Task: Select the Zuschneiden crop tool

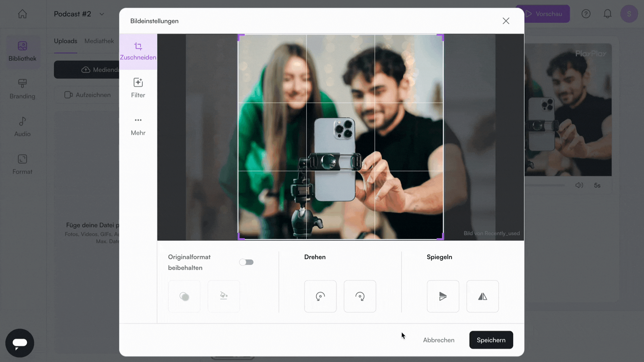Action: click(138, 51)
